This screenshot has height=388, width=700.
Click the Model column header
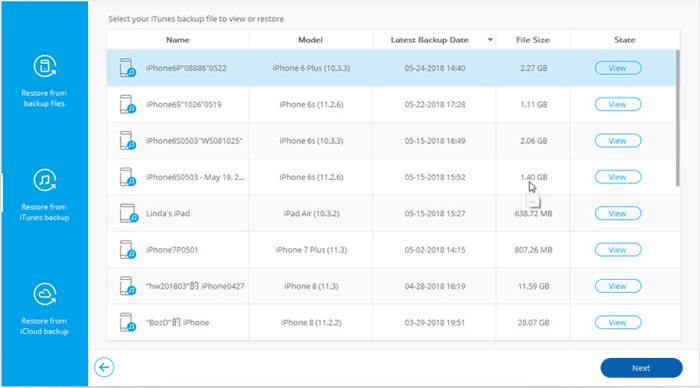(310, 40)
